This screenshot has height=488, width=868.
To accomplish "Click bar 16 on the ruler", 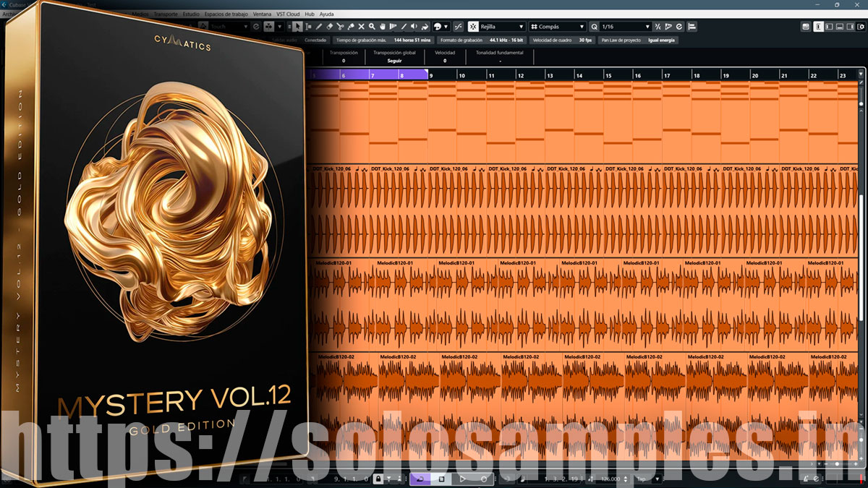I will 637,75.
